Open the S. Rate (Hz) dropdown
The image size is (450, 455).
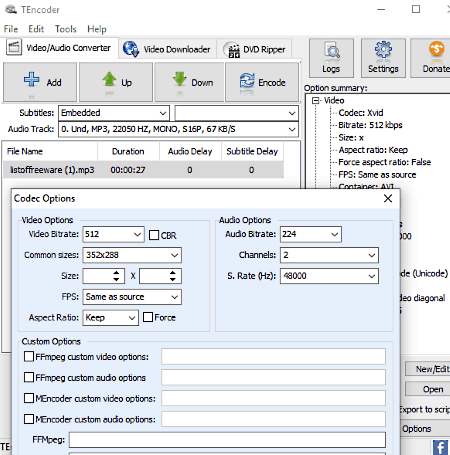329,276
